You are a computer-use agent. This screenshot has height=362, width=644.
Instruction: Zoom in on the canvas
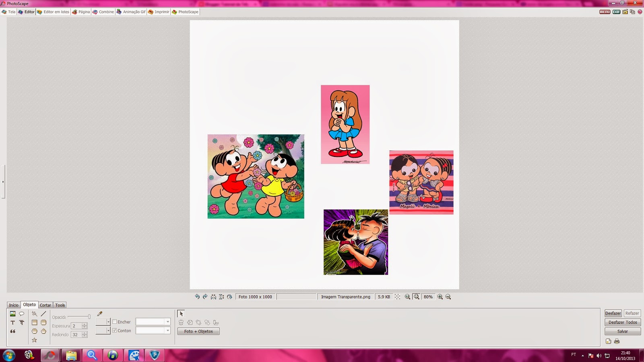440,297
